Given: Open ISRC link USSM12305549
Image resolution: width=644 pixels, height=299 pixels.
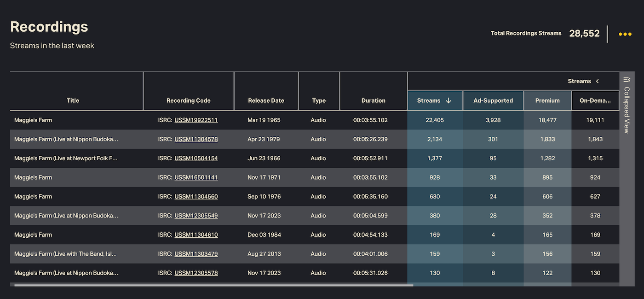Looking at the screenshot, I should pyautogui.click(x=196, y=216).
